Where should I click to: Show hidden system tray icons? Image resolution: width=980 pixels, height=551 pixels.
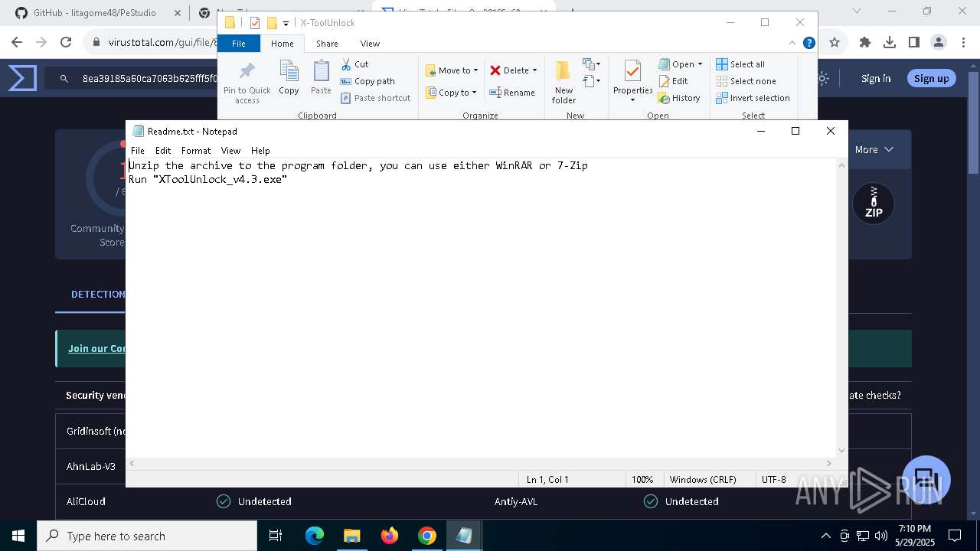825,536
